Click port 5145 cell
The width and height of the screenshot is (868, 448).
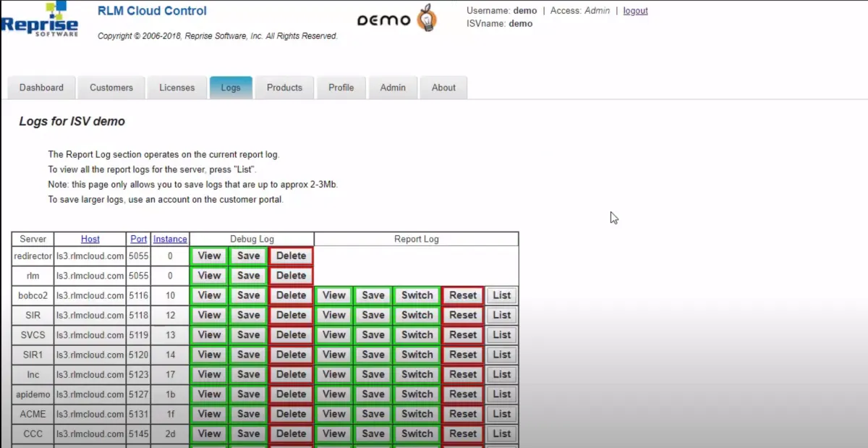(139, 434)
